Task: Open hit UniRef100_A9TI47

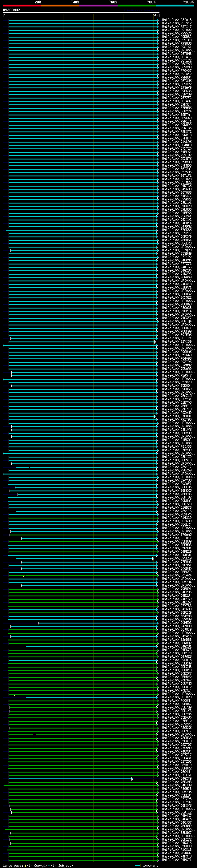Action: point(177,26)
